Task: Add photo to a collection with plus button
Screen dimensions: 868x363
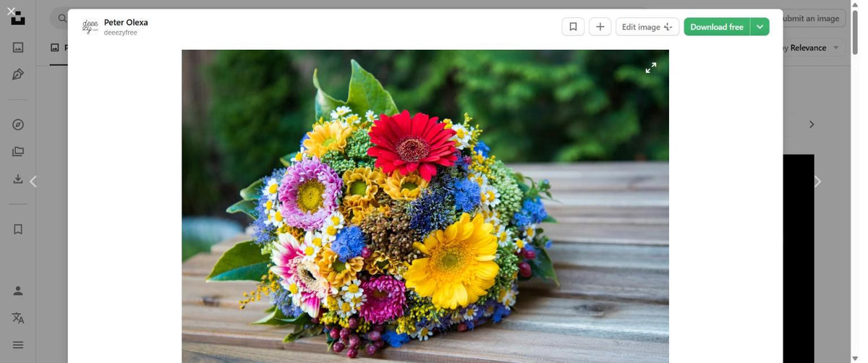Action: point(600,27)
